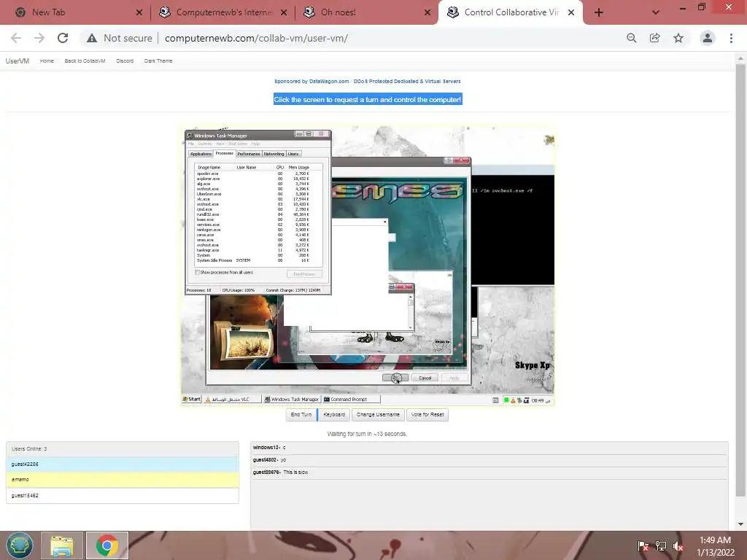Viewport: 747px width, 560px height.
Task: Open the zoom magnifier icon in address bar
Action: pyautogui.click(x=632, y=38)
